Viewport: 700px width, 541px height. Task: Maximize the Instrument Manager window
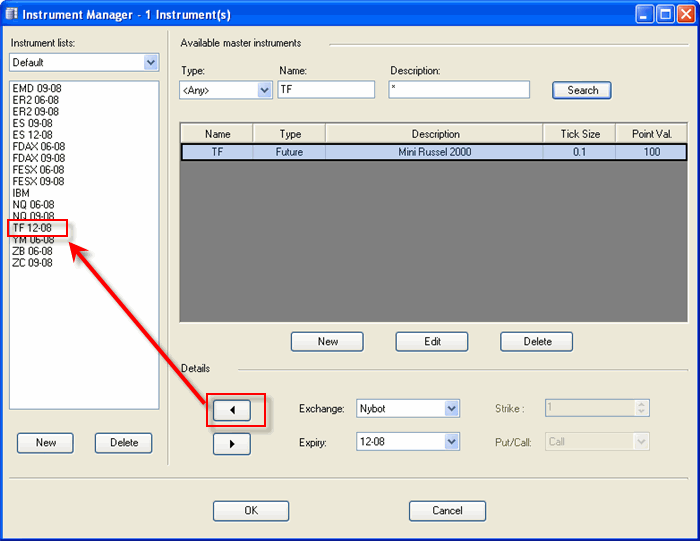point(665,14)
